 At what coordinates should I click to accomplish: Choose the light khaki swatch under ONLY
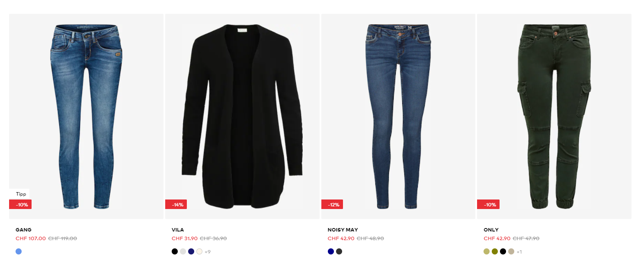click(487, 251)
